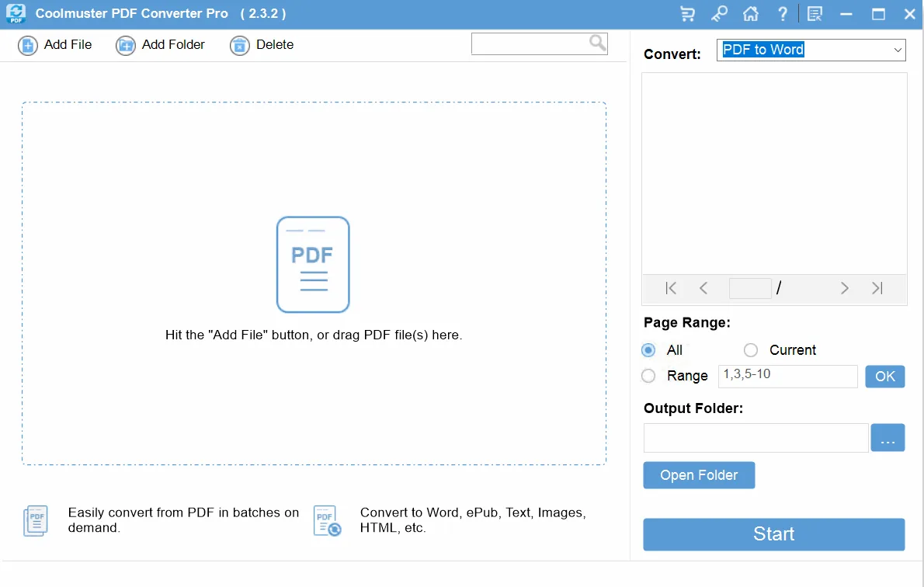Close the Coolmuster window
This screenshot has width=924, height=587.
click(910, 13)
